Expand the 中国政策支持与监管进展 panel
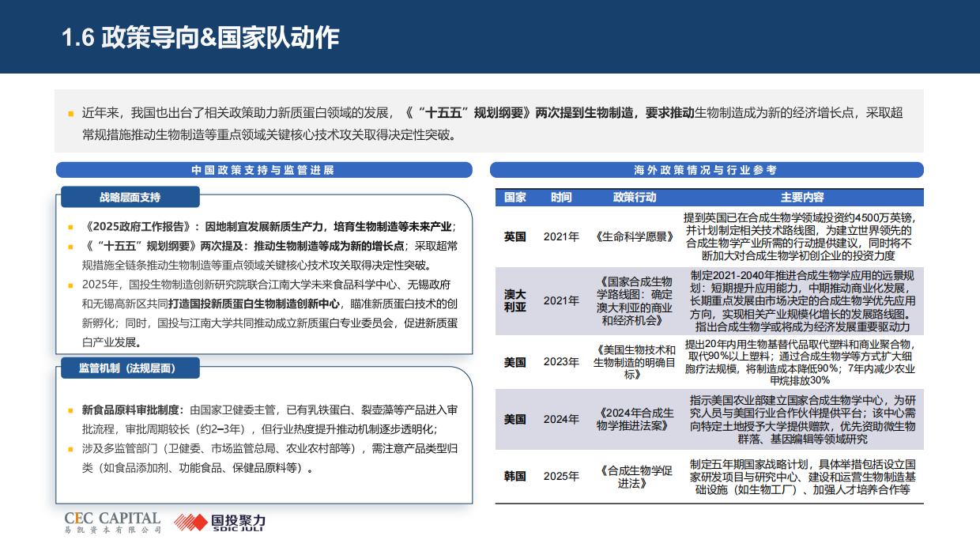This screenshot has width=980, height=551. 265,169
